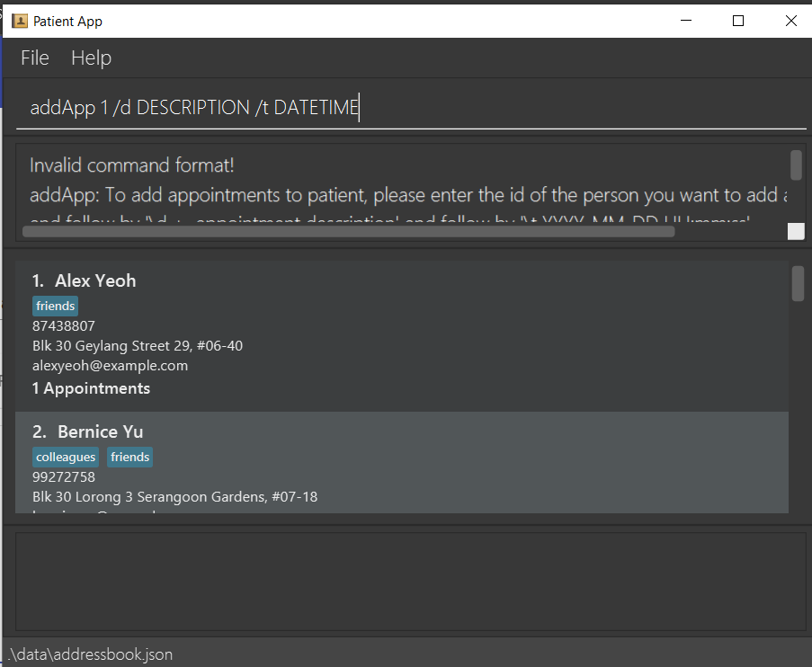Click the colleagues tag under Bernice Yu

[66, 458]
